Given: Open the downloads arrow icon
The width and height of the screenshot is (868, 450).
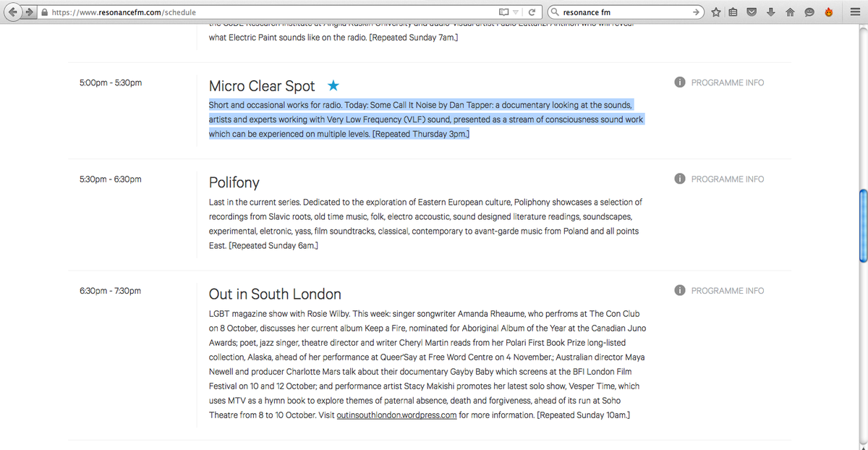Looking at the screenshot, I should click(771, 12).
